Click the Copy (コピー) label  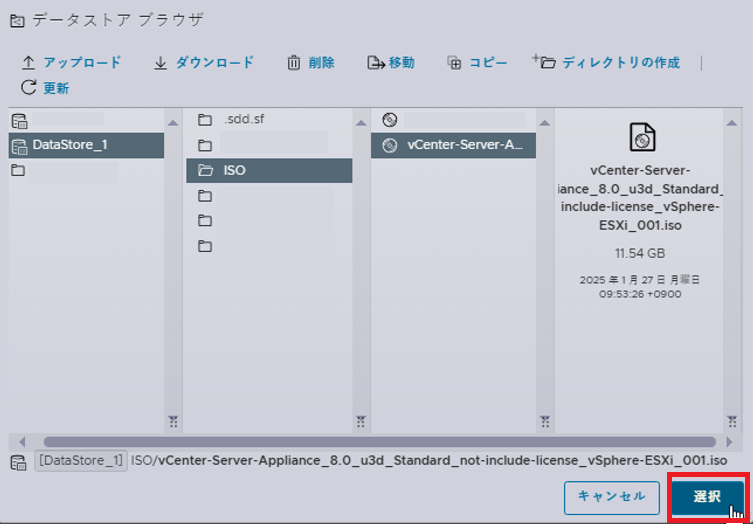click(x=488, y=63)
